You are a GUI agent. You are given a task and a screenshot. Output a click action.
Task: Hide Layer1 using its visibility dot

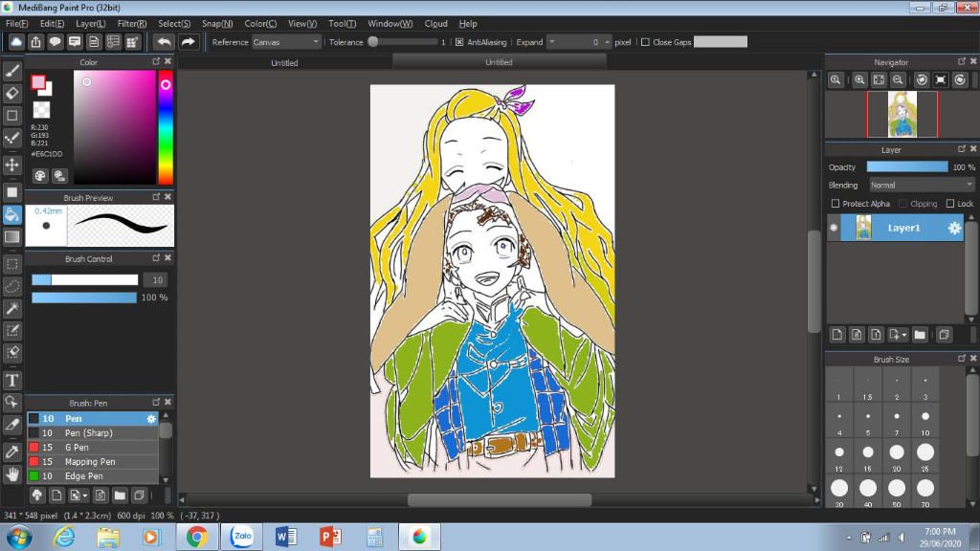pyautogui.click(x=834, y=228)
